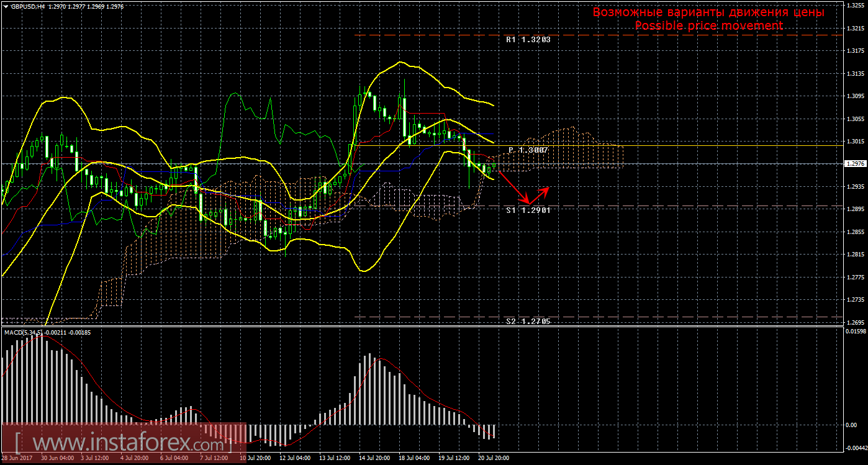Select the P 1.3007 pivot level label

coord(528,150)
